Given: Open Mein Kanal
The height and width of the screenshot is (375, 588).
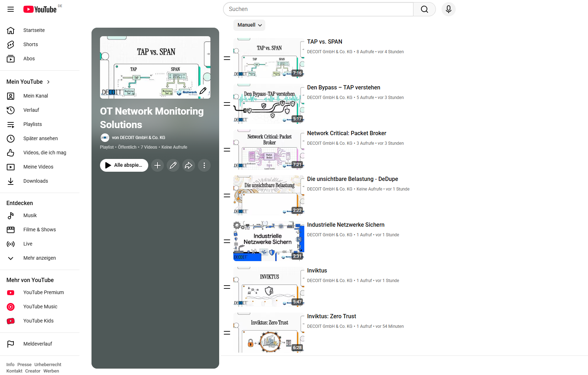Looking at the screenshot, I should [40, 96].
